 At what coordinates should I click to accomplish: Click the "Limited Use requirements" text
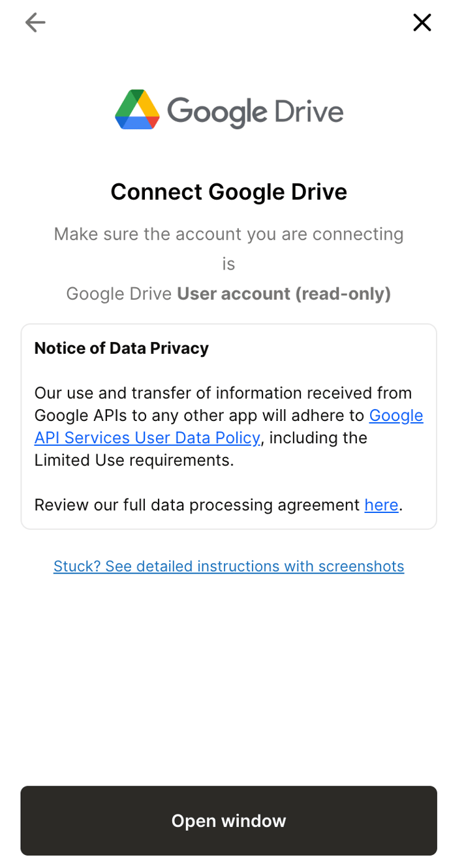pyautogui.click(x=134, y=460)
